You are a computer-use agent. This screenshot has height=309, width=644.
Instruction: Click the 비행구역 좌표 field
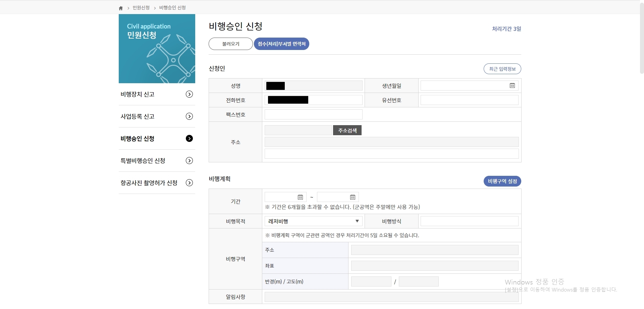click(435, 266)
